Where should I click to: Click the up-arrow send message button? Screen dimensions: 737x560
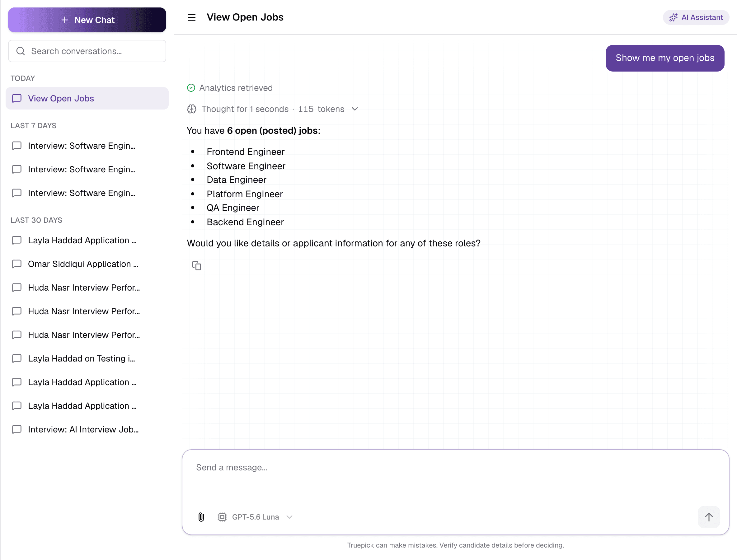pos(709,517)
